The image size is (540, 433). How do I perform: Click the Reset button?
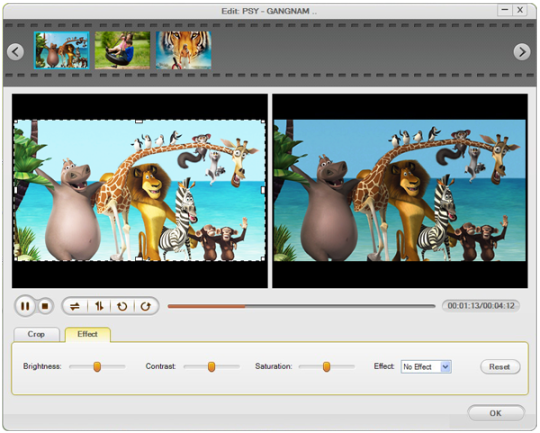point(500,367)
